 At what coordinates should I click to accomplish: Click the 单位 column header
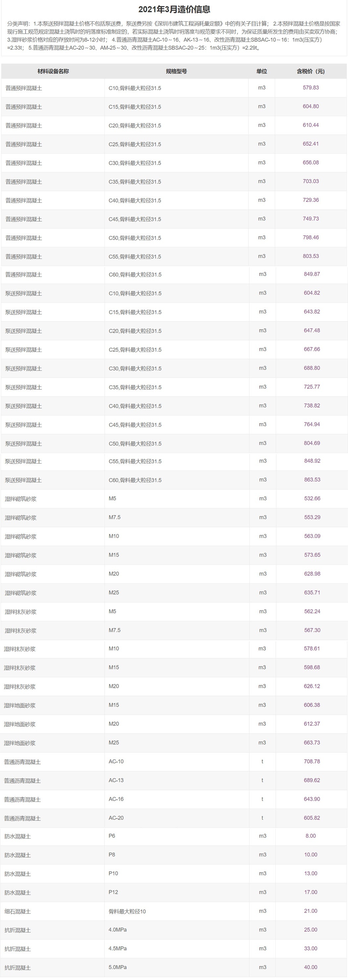pos(261,71)
